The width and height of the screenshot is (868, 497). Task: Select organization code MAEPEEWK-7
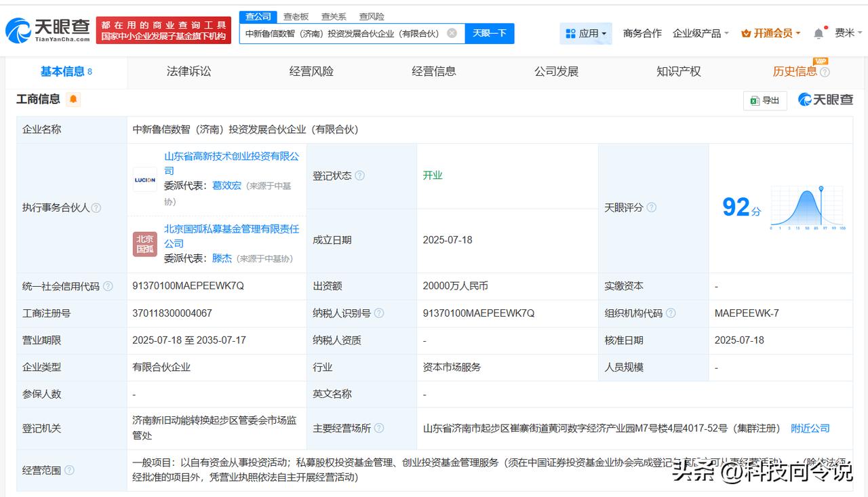pos(747,313)
